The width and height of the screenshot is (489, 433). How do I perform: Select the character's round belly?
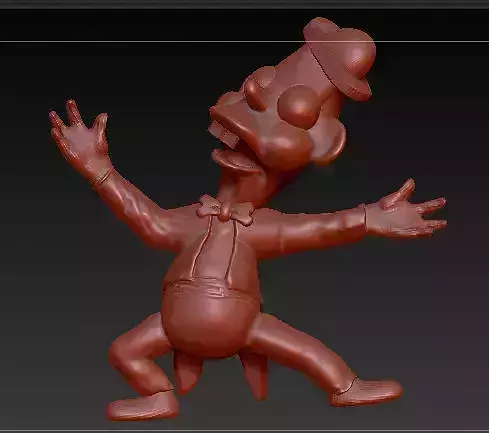pyautogui.click(x=210, y=317)
